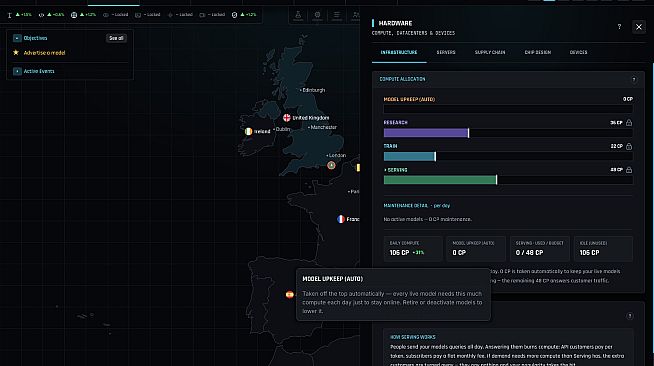654x366 pixels.
Task: Close the Hardware panel
Action: tap(639, 27)
